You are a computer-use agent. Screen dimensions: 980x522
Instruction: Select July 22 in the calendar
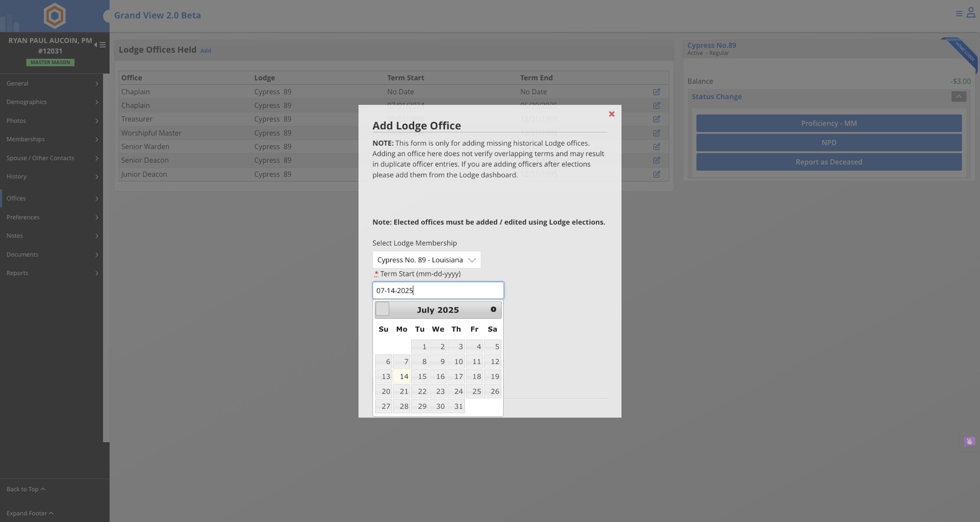coord(420,391)
